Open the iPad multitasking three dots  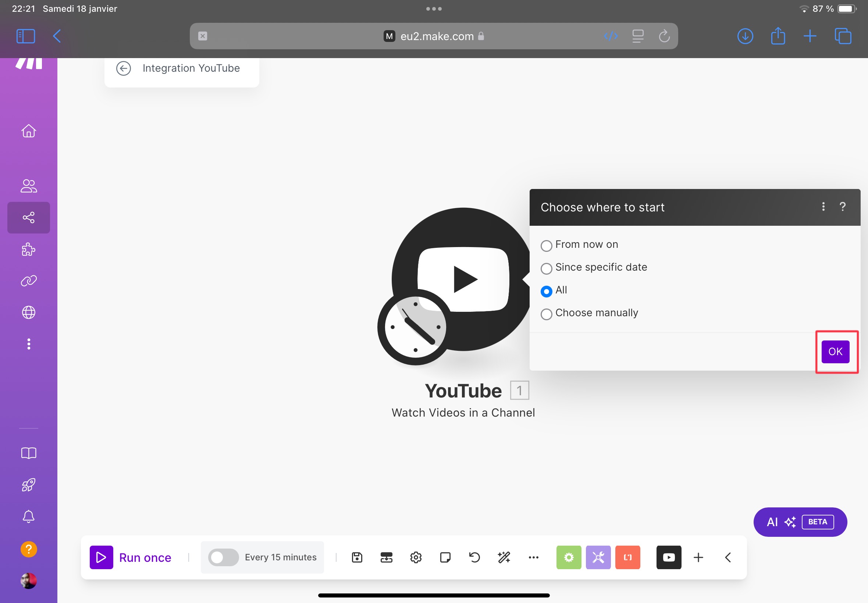(434, 9)
